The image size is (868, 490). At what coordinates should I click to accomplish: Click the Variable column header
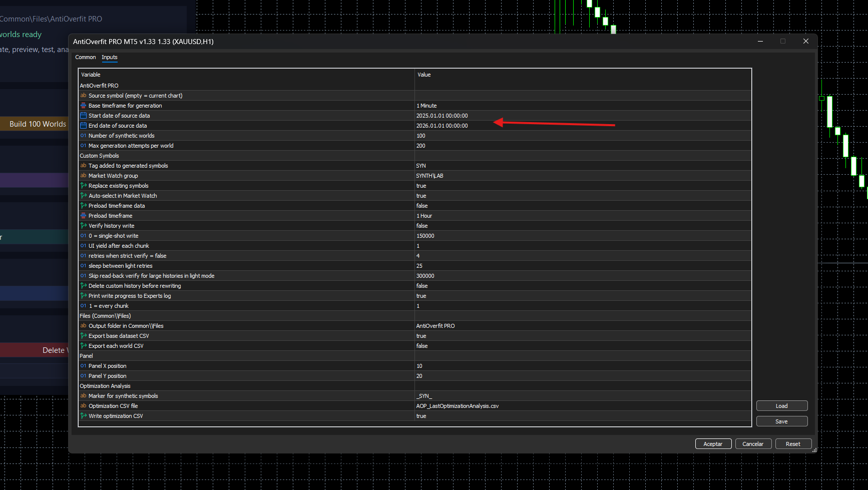tap(246, 75)
